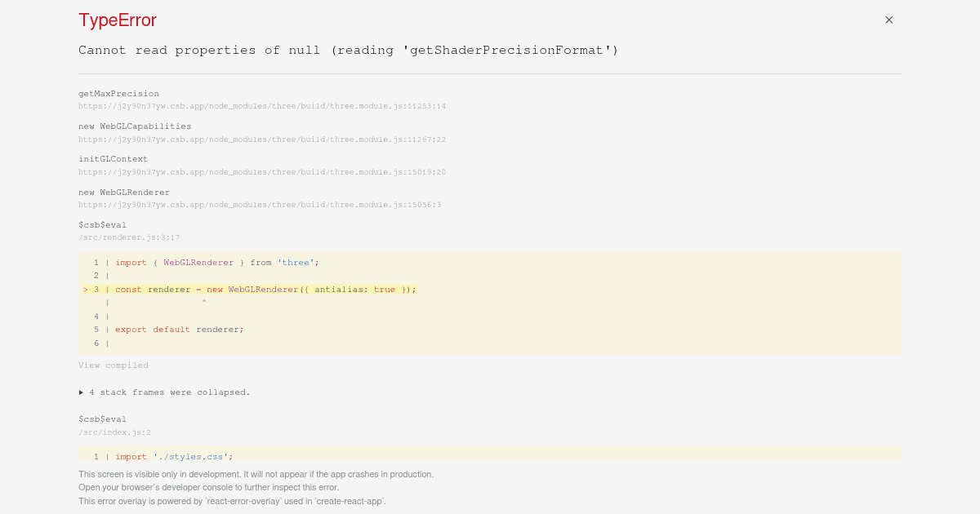Click the View compiled link

(114, 366)
